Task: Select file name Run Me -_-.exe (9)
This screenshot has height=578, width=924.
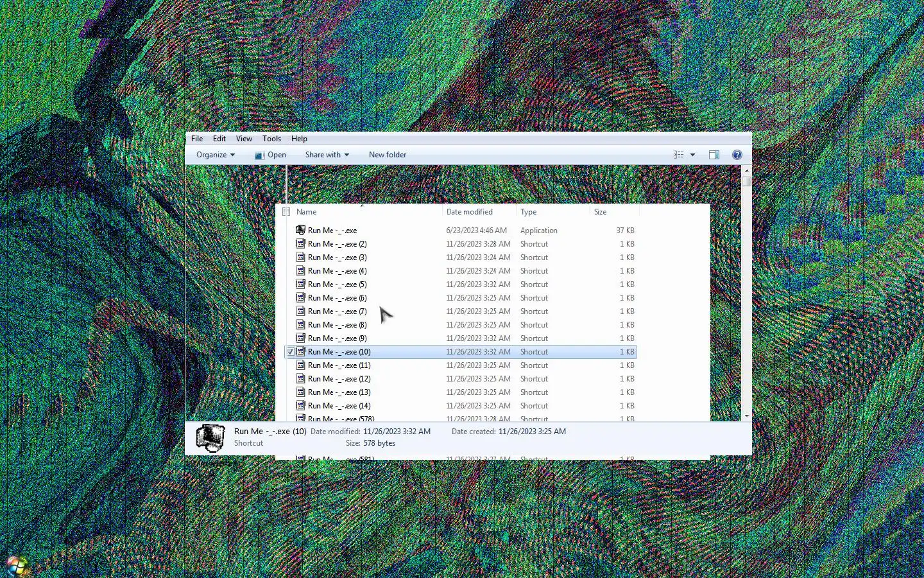Action: coord(337,338)
